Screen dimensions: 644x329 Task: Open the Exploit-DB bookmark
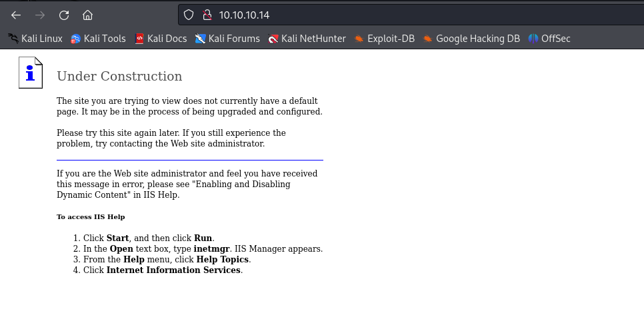384,39
